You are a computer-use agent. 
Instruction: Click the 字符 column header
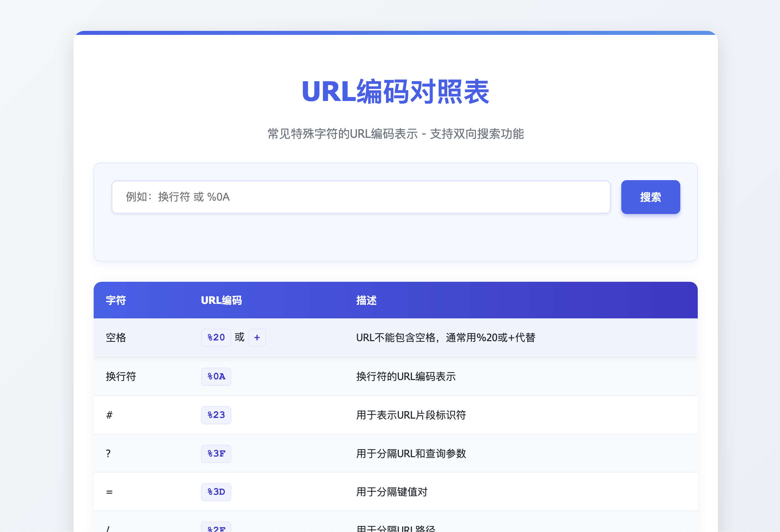pos(116,300)
